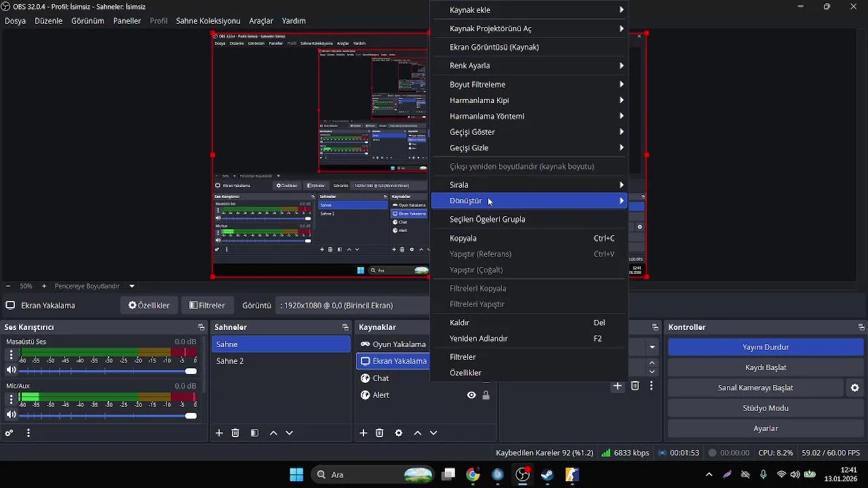868x488 pixels.
Task: Decrease transition duration stepper down
Action: (x=652, y=372)
